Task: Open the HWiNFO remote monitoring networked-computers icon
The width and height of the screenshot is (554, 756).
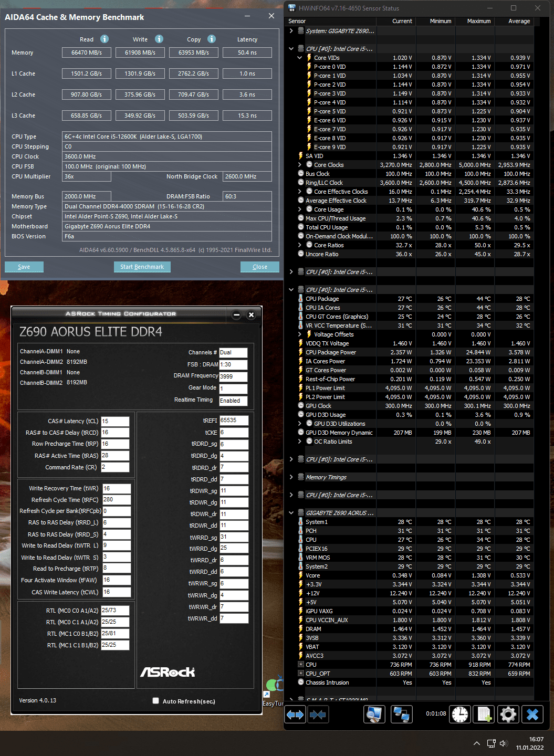Action: (x=402, y=715)
